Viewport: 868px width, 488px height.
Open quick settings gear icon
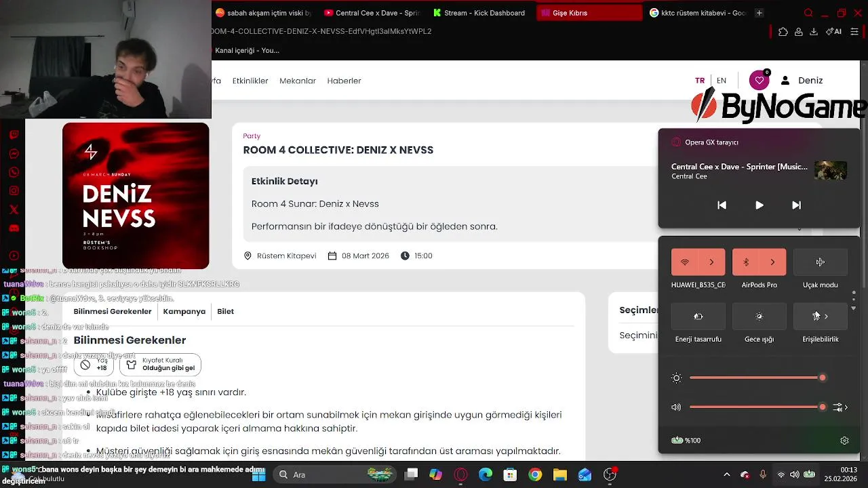point(844,441)
